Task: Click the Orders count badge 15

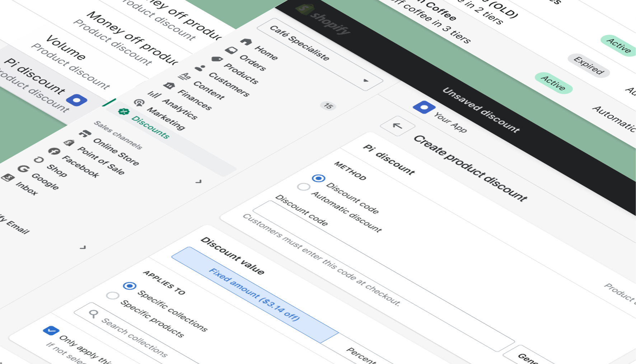Action: (328, 105)
